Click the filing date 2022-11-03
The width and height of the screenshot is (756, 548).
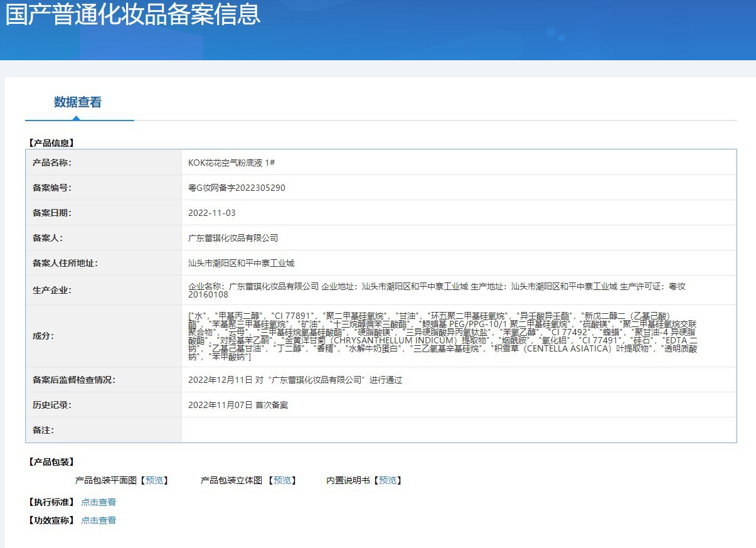coord(212,213)
